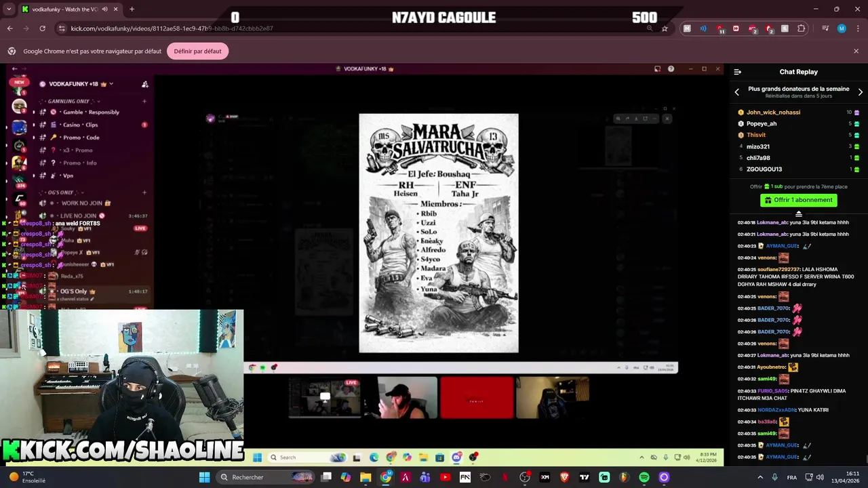The width and height of the screenshot is (868, 488).
Task: Click Définir par défaut button
Action: pos(197,51)
